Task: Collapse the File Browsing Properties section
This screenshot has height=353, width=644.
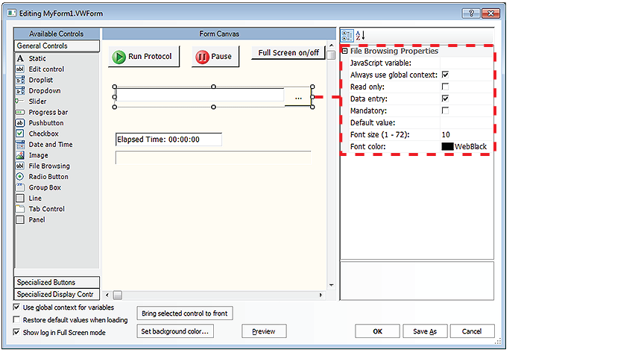Action: click(344, 51)
